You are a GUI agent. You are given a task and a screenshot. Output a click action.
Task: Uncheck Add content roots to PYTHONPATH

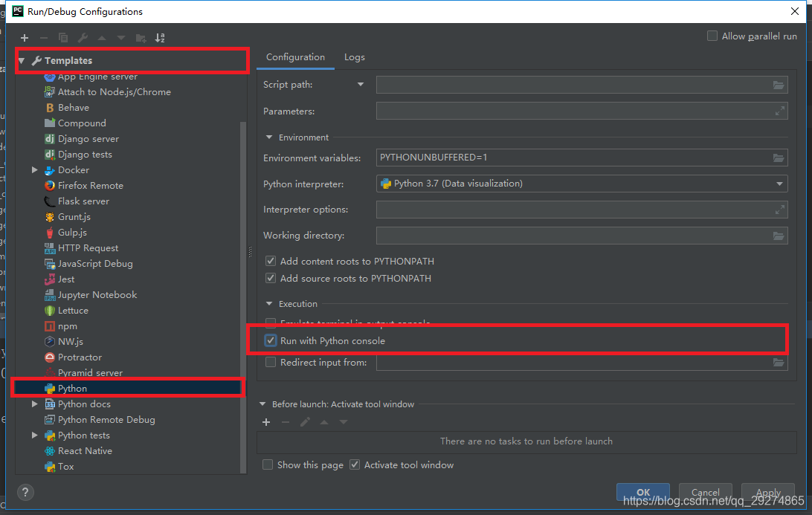click(271, 262)
